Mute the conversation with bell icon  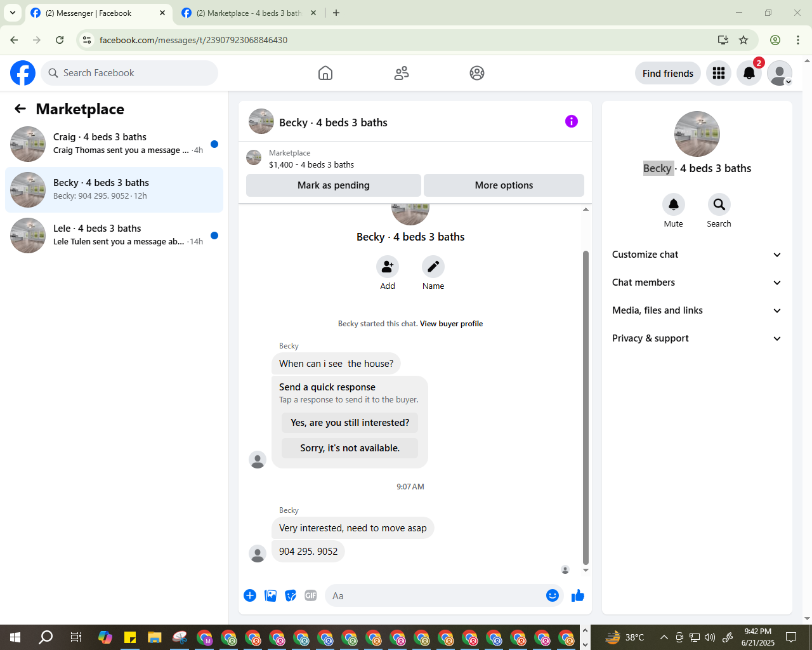coord(674,204)
